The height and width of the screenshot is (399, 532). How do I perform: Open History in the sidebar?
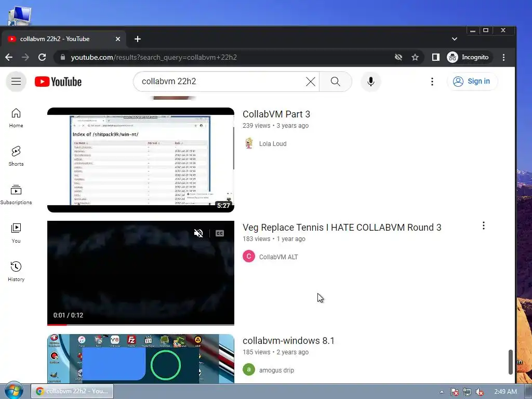[x=16, y=272]
